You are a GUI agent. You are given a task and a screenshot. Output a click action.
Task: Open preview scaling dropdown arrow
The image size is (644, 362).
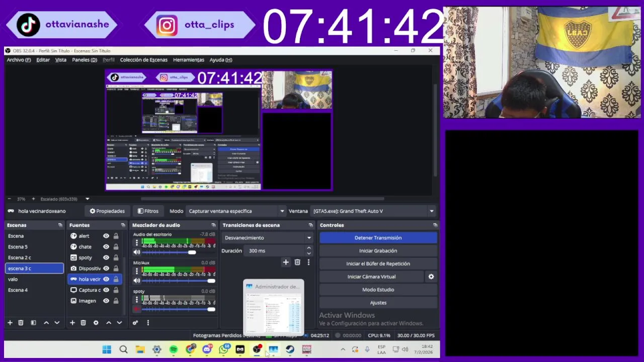coord(87,199)
